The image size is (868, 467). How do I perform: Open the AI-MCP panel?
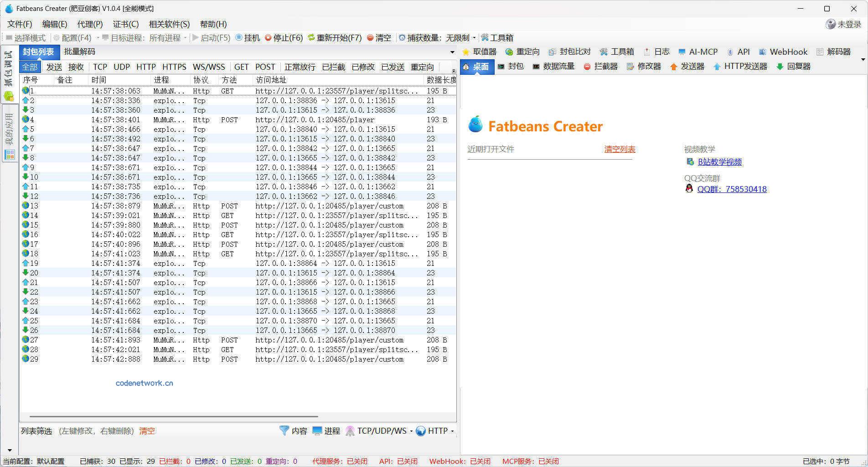point(698,52)
